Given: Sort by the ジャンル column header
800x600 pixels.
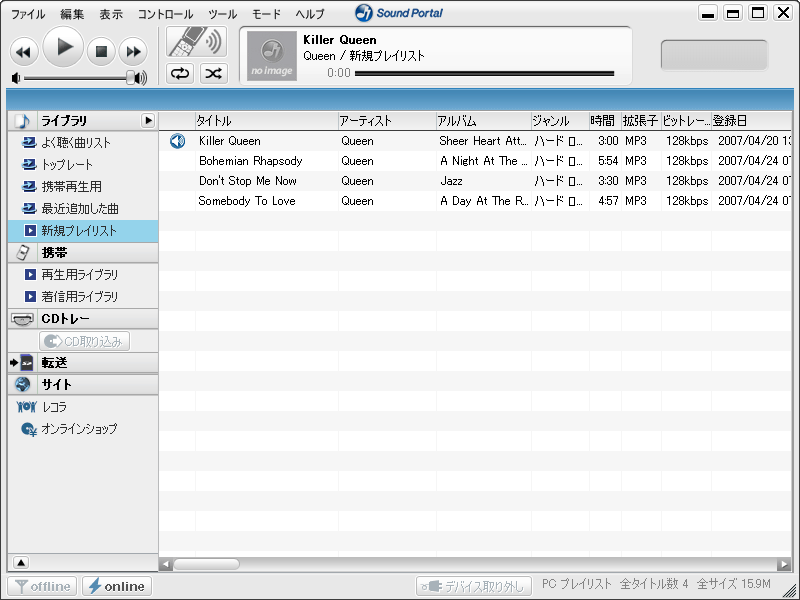Looking at the screenshot, I should [560, 121].
